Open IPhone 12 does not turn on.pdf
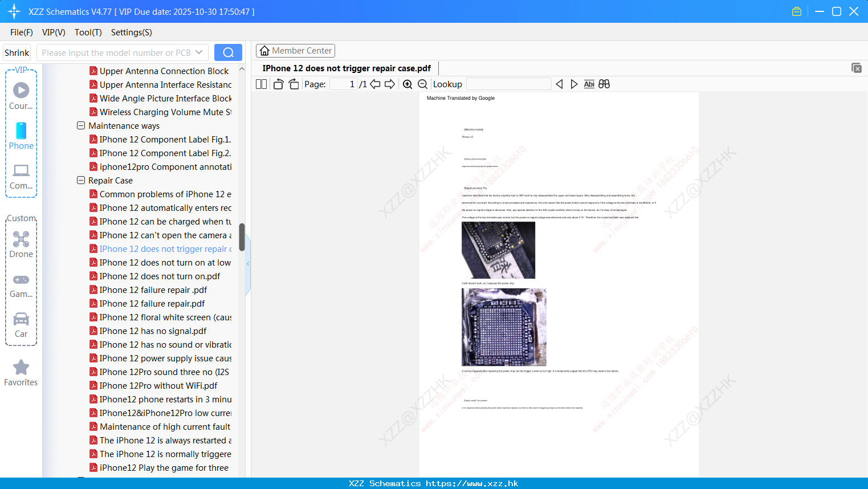868x489 pixels. (x=155, y=276)
